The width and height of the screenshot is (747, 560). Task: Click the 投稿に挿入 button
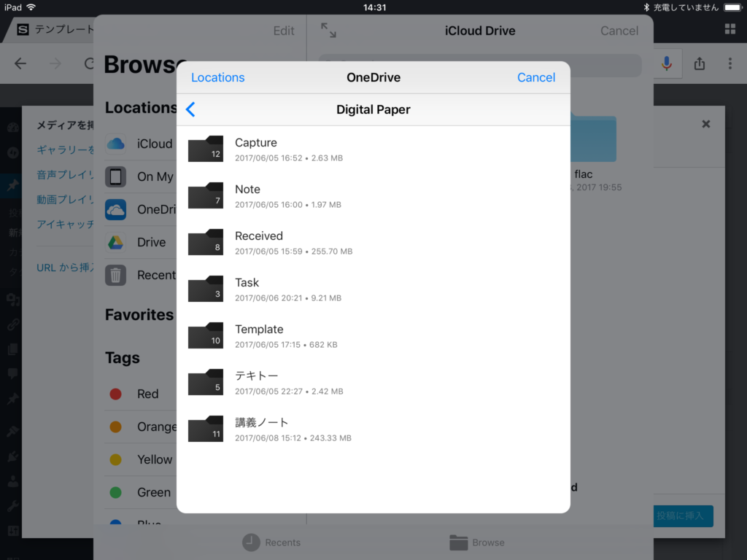pyautogui.click(x=683, y=516)
